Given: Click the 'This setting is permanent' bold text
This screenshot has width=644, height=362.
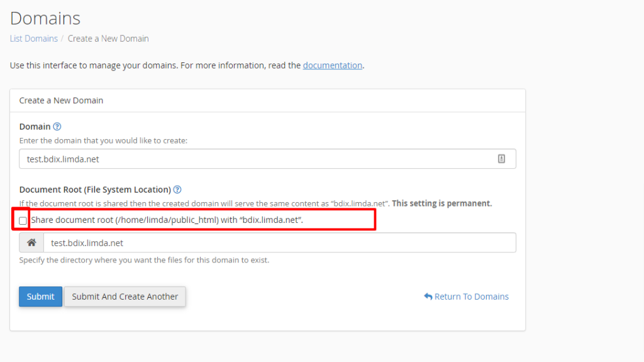Looking at the screenshot, I should point(442,203).
